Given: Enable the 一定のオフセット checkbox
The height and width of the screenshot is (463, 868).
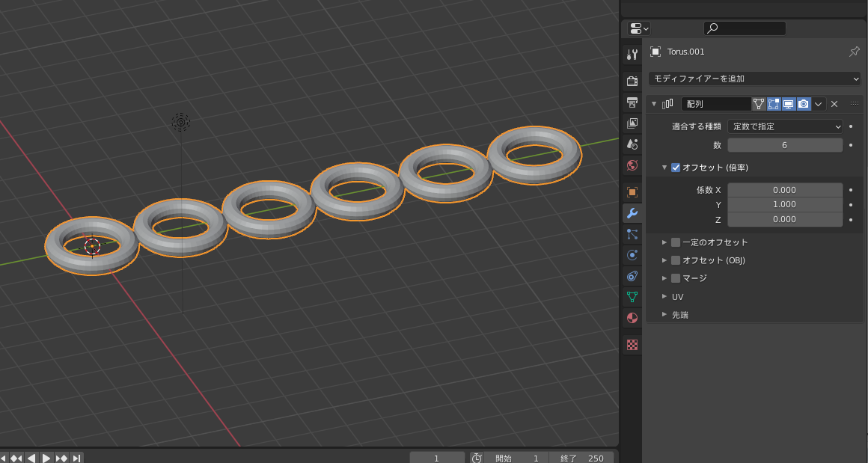Looking at the screenshot, I should 676,242.
